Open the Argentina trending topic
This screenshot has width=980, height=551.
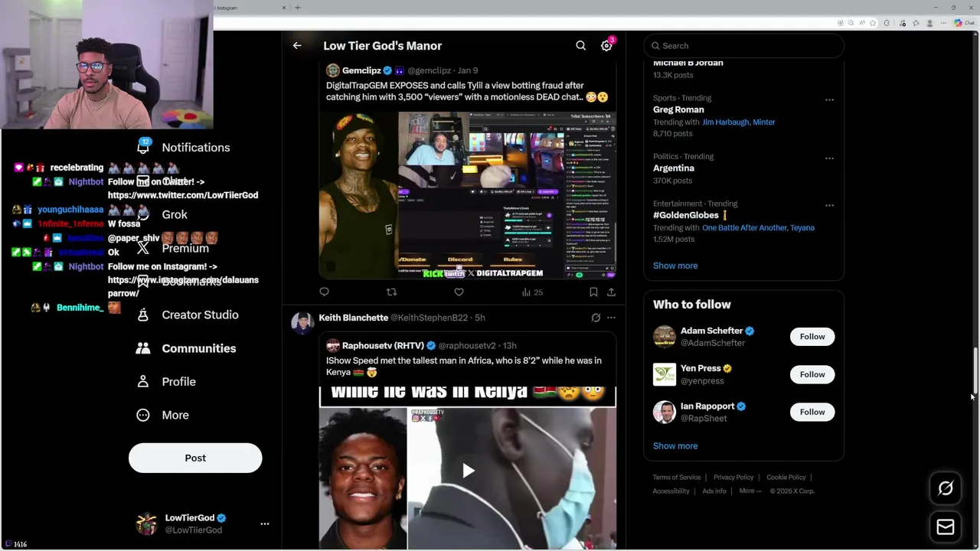(x=674, y=168)
